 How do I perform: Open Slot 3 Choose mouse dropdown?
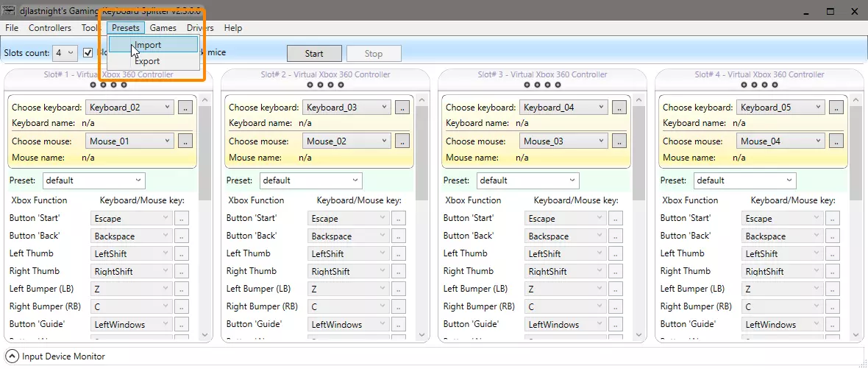[x=564, y=141]
